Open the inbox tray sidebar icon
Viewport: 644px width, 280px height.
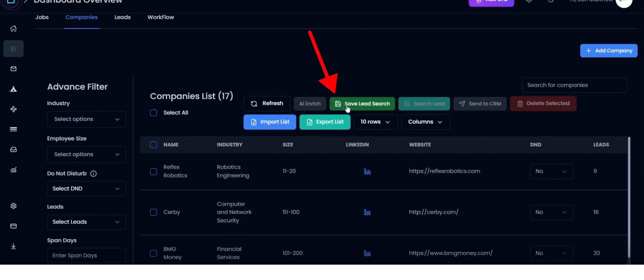click(x=14, y=149)
